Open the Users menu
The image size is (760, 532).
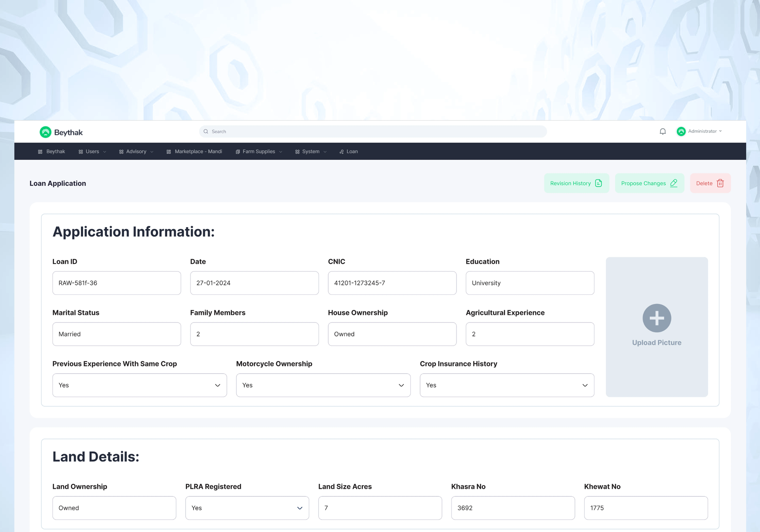(x=92, y=151)
